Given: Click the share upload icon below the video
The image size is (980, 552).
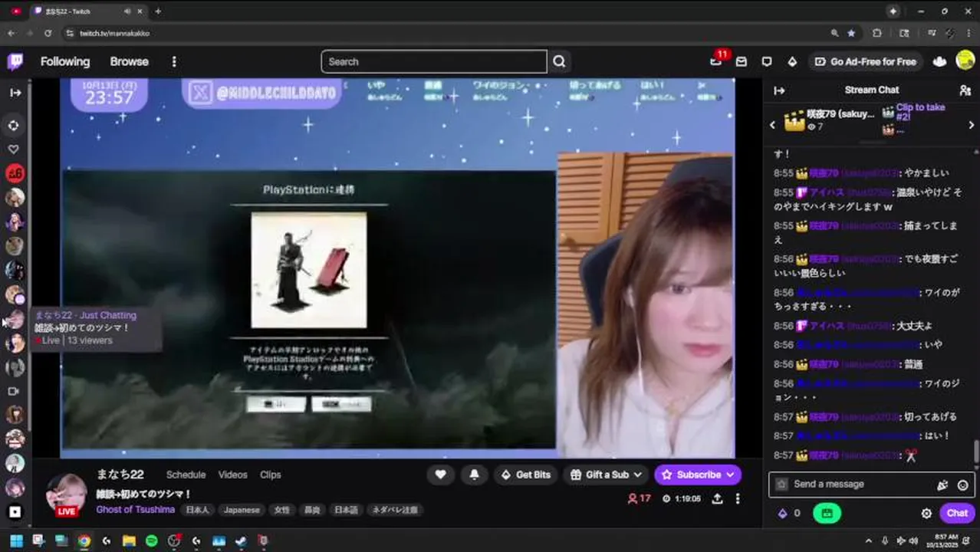Looking at the screenshot, I should pyautogui.click(x=717, y=498).
